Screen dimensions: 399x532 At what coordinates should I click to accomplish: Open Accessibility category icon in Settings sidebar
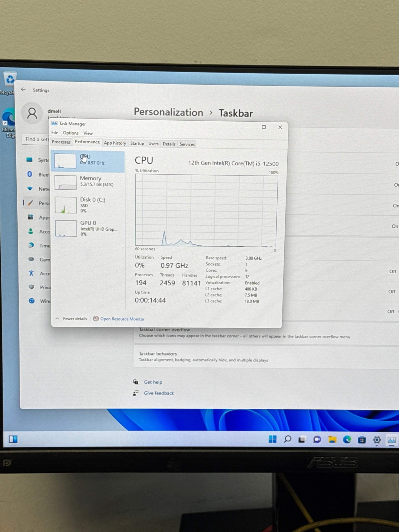(x=31, y=273)
